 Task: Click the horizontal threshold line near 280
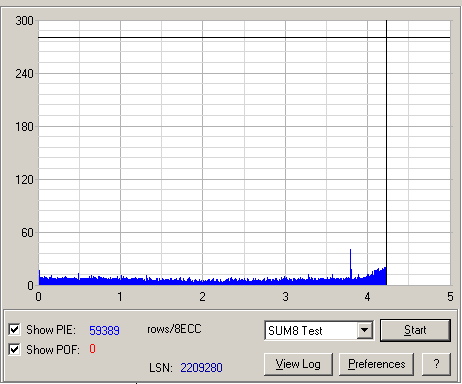click(x=244, y=38)
